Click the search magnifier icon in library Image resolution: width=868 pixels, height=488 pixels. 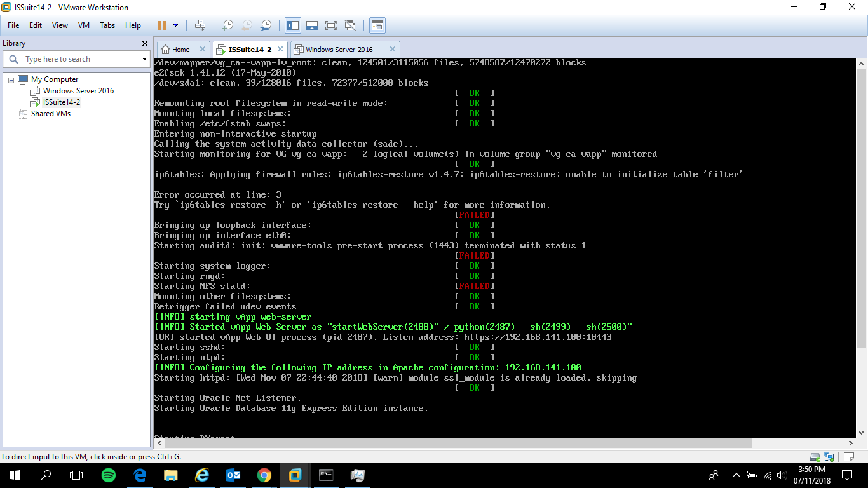point(13,59)
